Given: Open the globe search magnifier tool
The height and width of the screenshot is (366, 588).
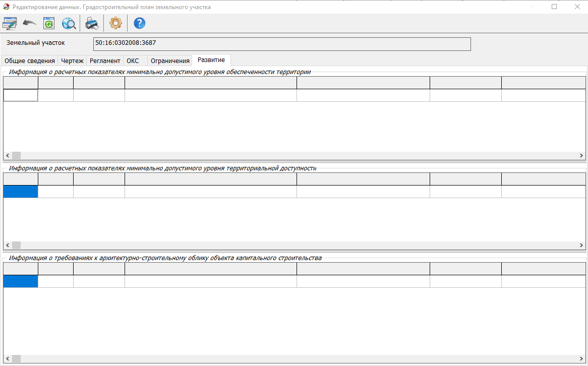Looking at the screenshot, I should point(69,23).
